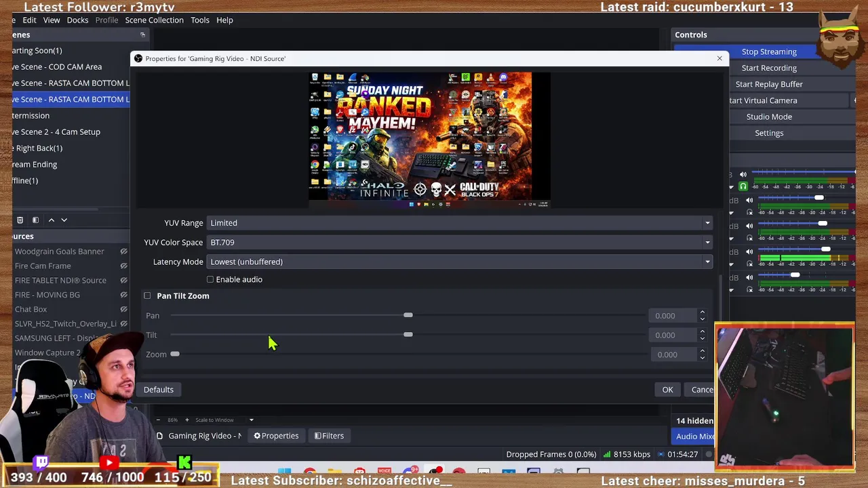Toggle visibility of SLVR_HS2_Twitch_Overlay source
This screenshot has width=868, height=488.
pyautogui.click(x=123, y=324)
